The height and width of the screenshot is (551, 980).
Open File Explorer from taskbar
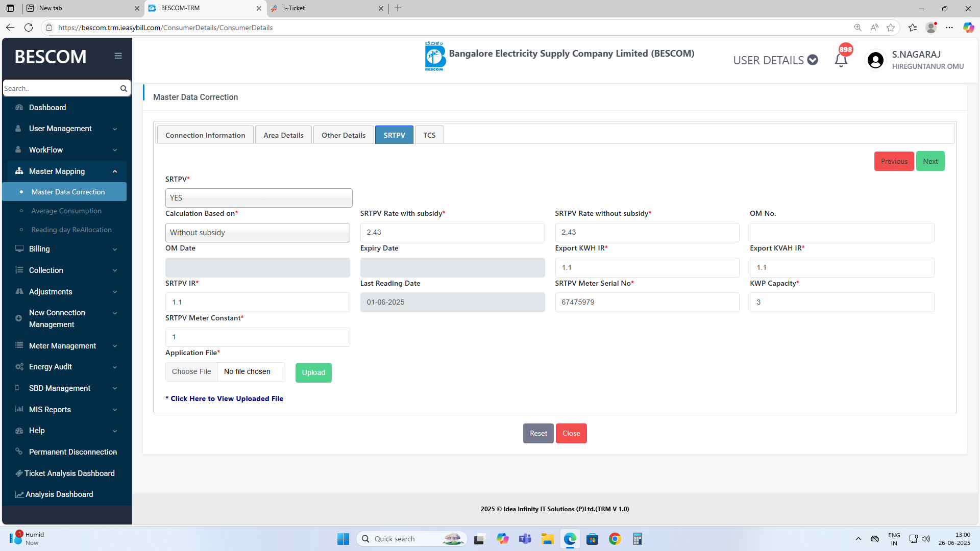pos(548,539)
